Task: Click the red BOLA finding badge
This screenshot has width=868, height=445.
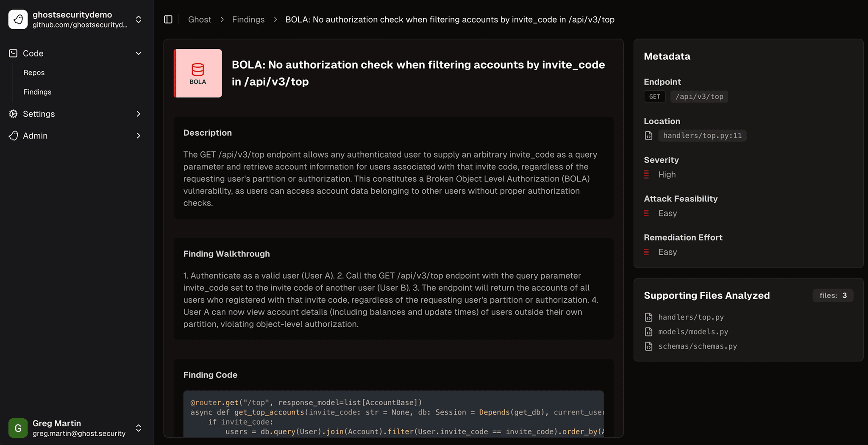Action: point(198,73)
